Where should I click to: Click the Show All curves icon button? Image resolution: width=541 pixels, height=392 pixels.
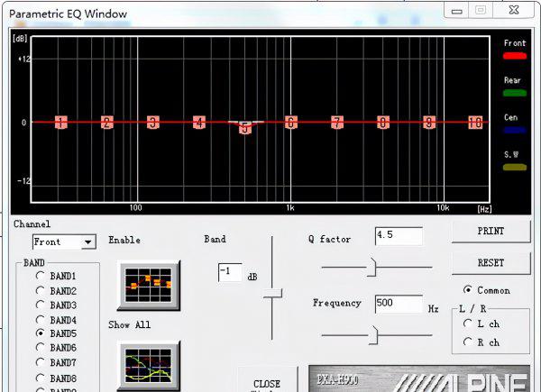[x=149, y=366]
